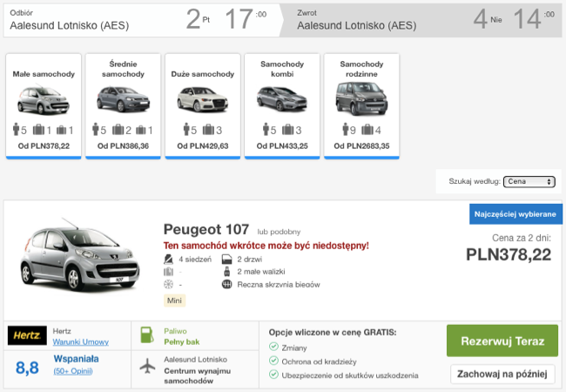Screen dimensions: 566x392
Task: Click the Hertz logo
Action: [x=27, y=335]
